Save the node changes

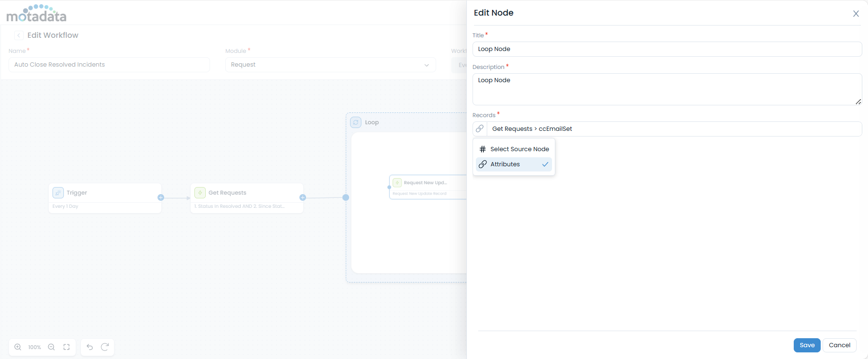tap(807, 345)
